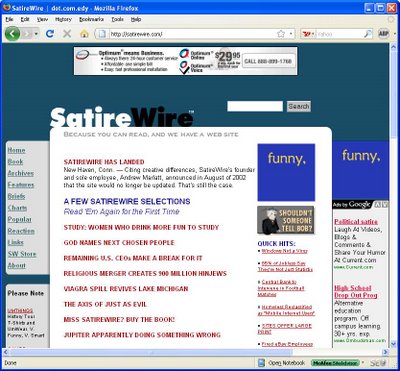Open 'God Names Next Chosen People' story

tap(119, 243)
